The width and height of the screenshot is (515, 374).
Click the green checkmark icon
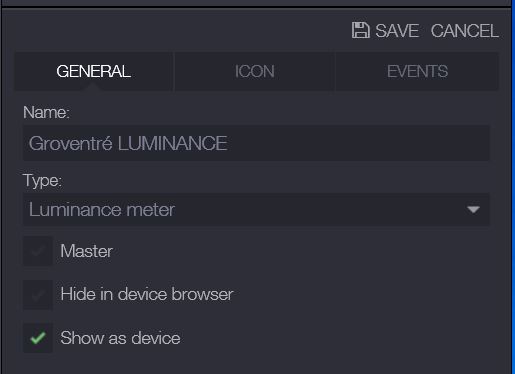click(38, 338)
